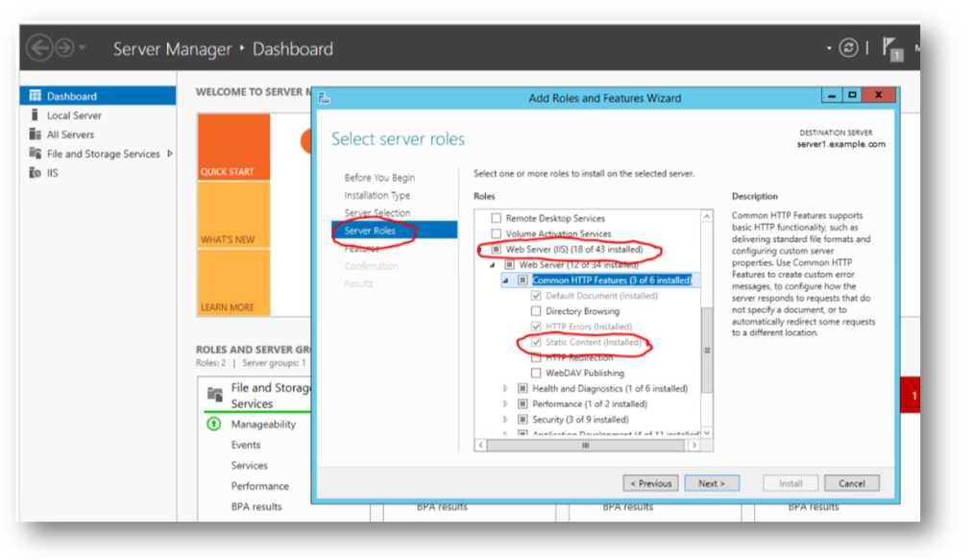Select the Static Content (Installed) row
Image resolution: width=973 pixels, height=560 pixels.
click(594, 342)
